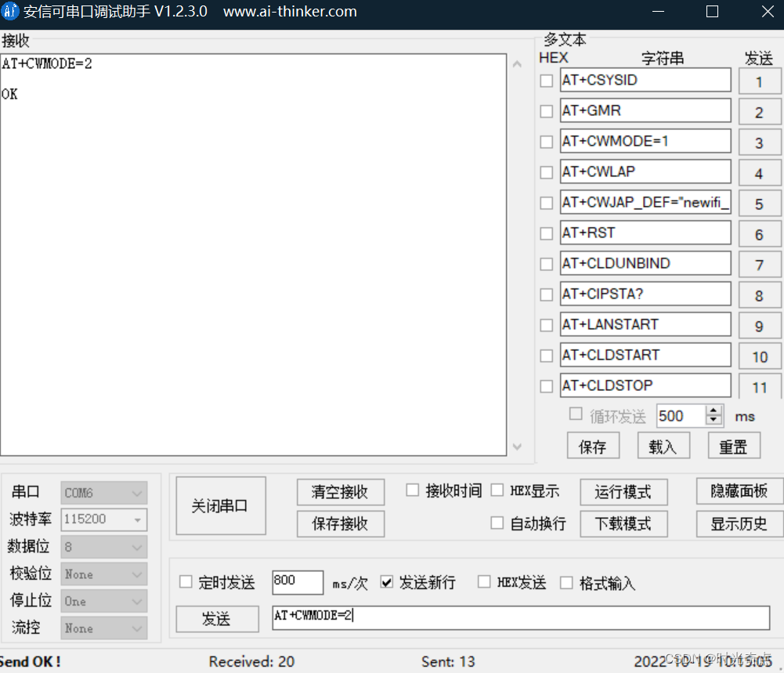Click receive area scrollbar up arrow
The image size is (784, 673).
click(x=518, y=64)
